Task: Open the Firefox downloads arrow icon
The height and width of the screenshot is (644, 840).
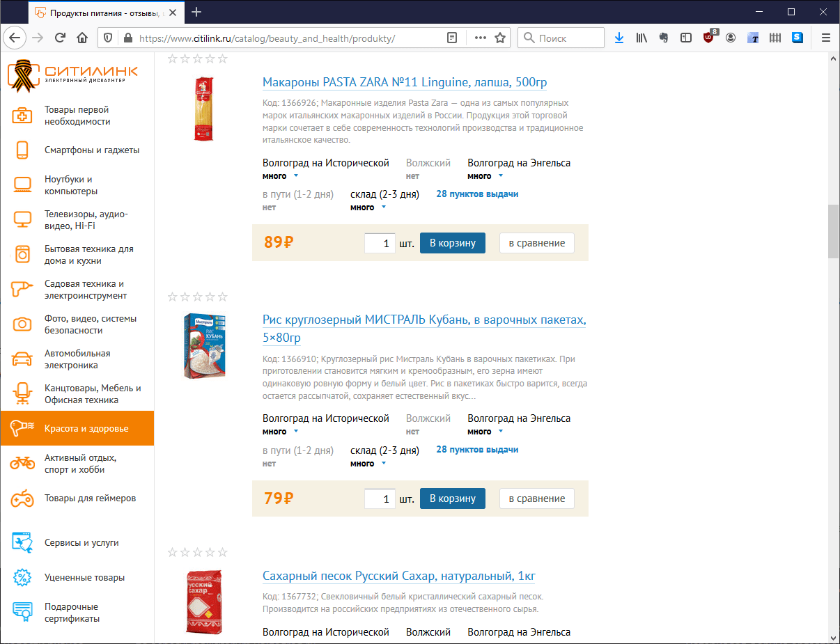Action: pos(619,38)
